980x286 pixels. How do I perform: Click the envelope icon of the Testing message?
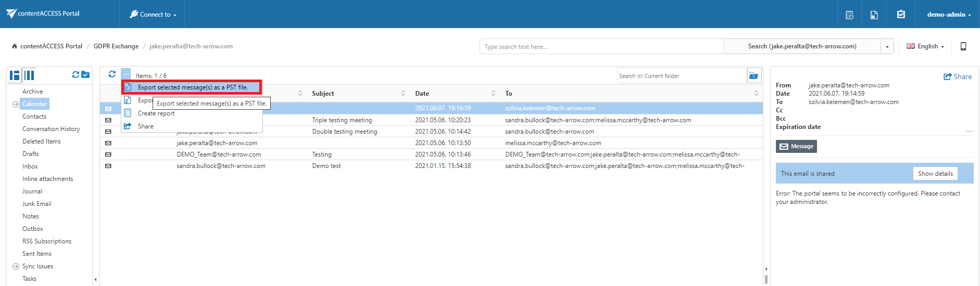[108, 154]
